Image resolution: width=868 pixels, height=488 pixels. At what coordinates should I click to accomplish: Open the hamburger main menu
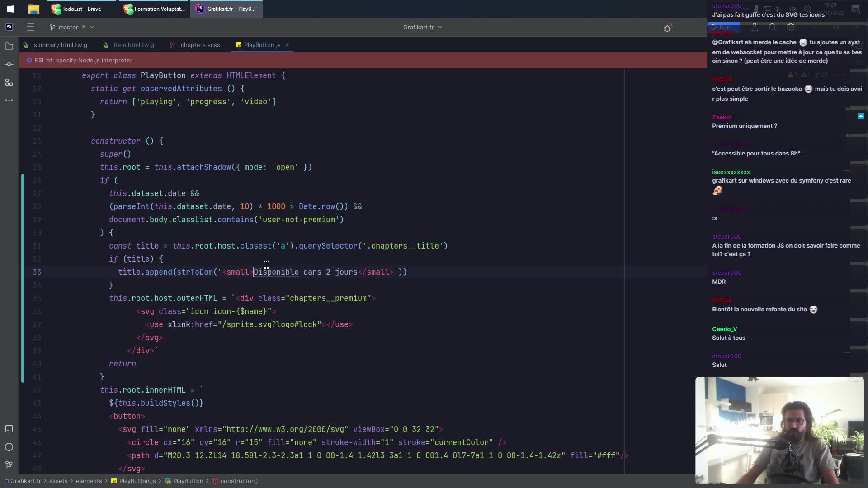coord(31,27)
